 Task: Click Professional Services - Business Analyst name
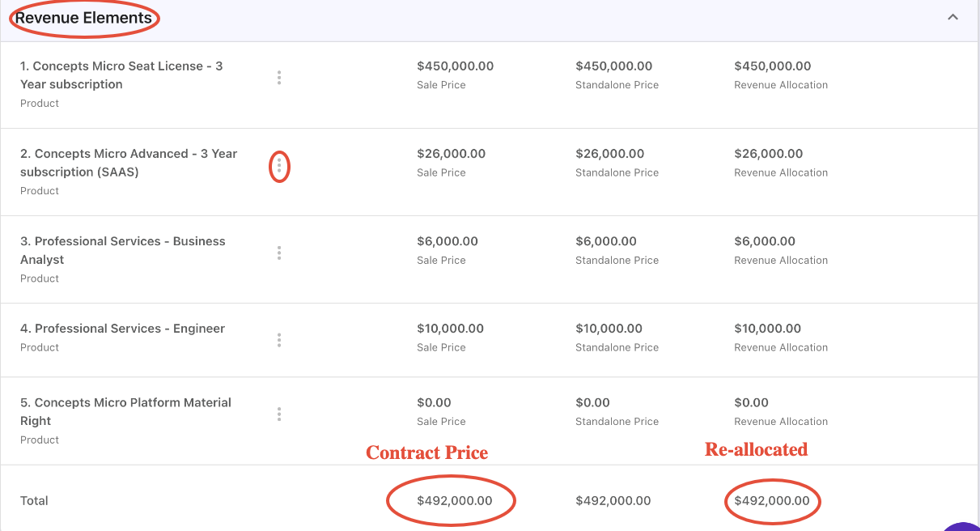123,250
